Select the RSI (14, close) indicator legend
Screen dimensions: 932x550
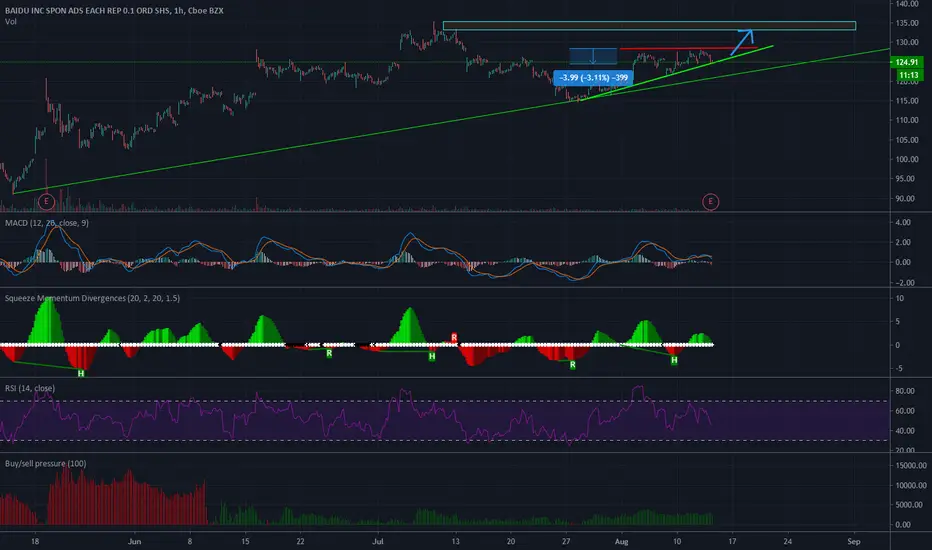tap(30, 388)
